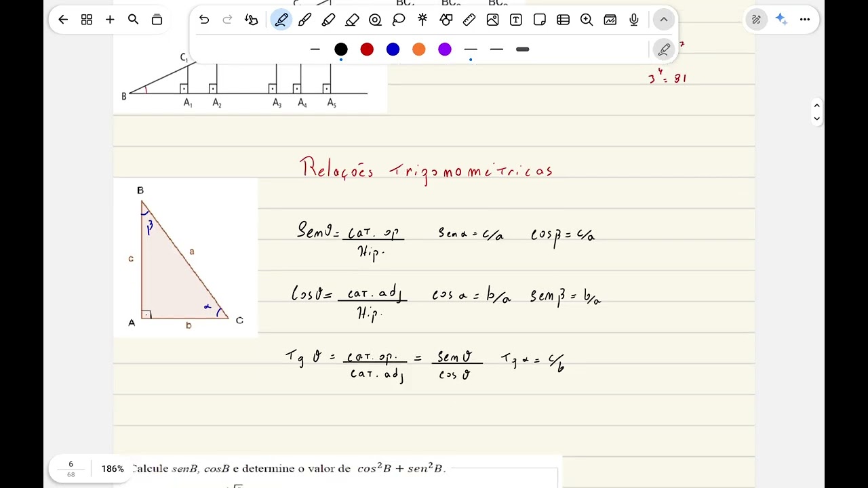The image size is (868, 488).
Task: Redo the last action
Action: tap(227, 20)
